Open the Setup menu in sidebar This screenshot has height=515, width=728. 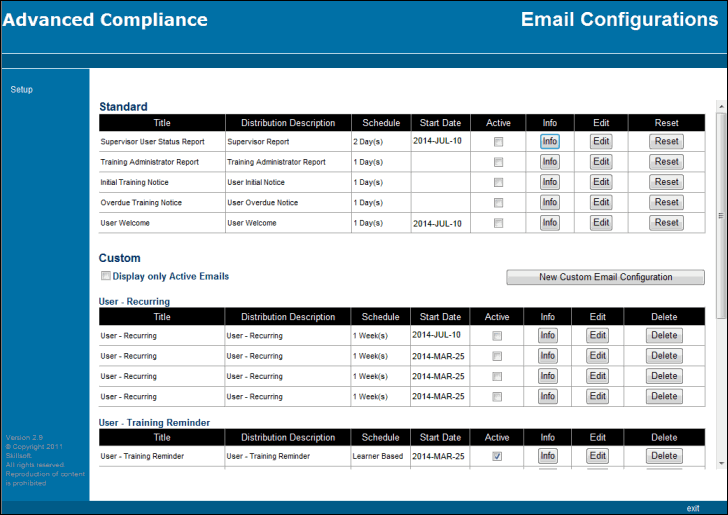[22, 90]
